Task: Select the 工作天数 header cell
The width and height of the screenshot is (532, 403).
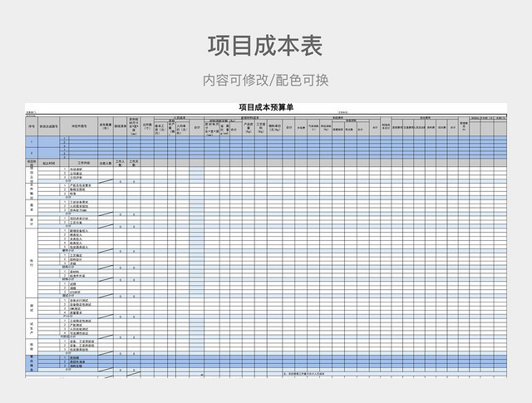Action: [134, 163]
